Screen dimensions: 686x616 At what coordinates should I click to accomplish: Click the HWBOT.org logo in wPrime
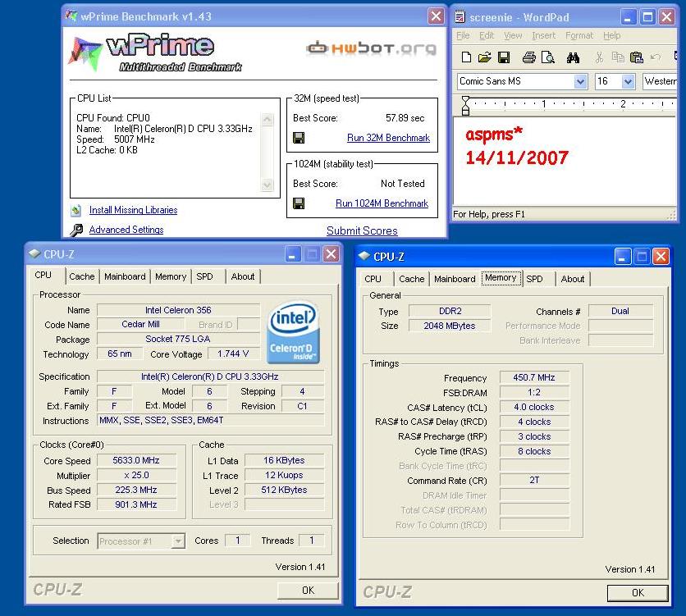click(371, 48)
